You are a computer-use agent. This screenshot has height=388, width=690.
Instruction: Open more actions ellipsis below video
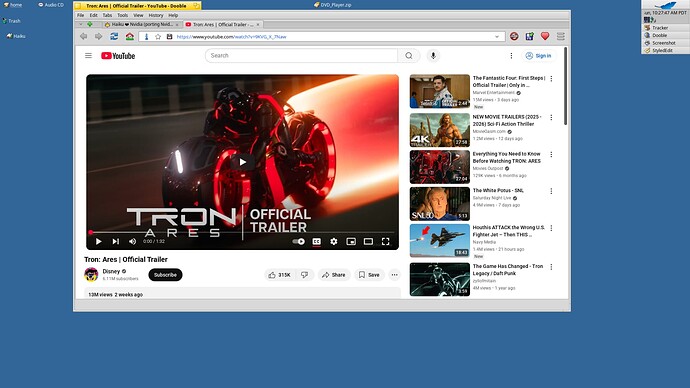[x=394, y=275]
